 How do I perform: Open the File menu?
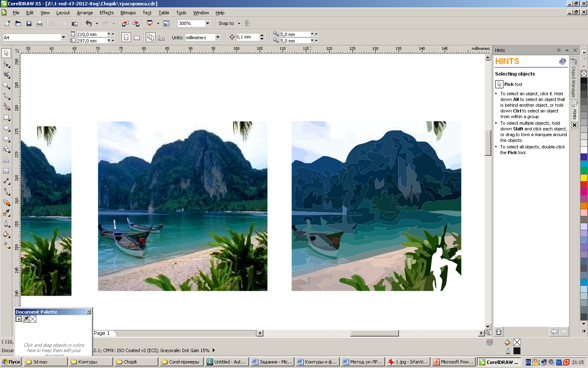click(16, 13)
